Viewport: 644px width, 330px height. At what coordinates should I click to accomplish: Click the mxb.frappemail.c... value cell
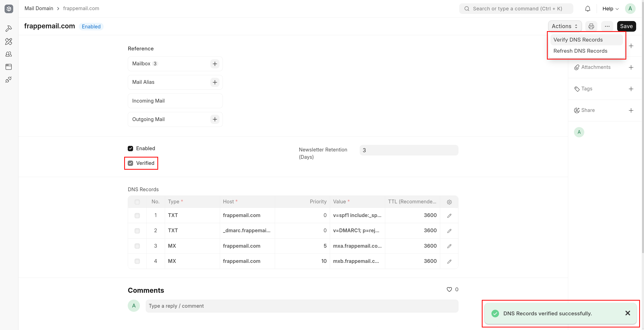point(357,261)
